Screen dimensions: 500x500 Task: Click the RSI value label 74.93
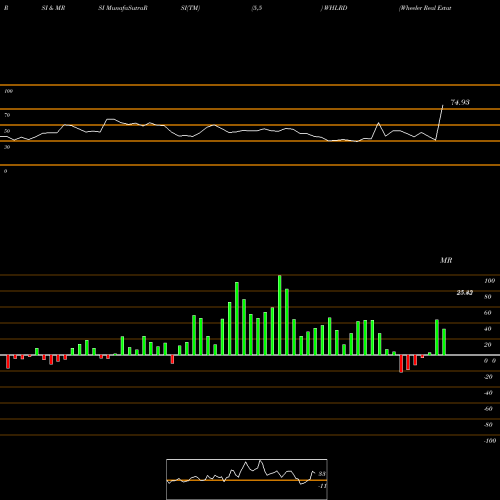(460, 102)
